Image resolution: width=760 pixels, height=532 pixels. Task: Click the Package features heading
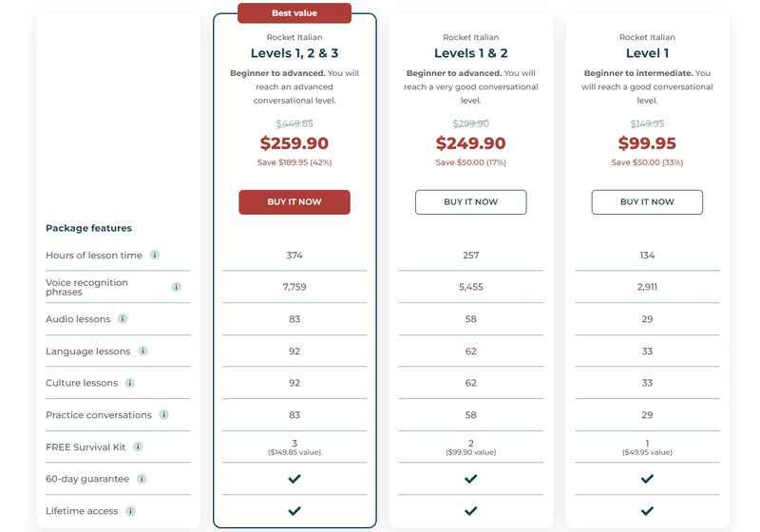88,228
